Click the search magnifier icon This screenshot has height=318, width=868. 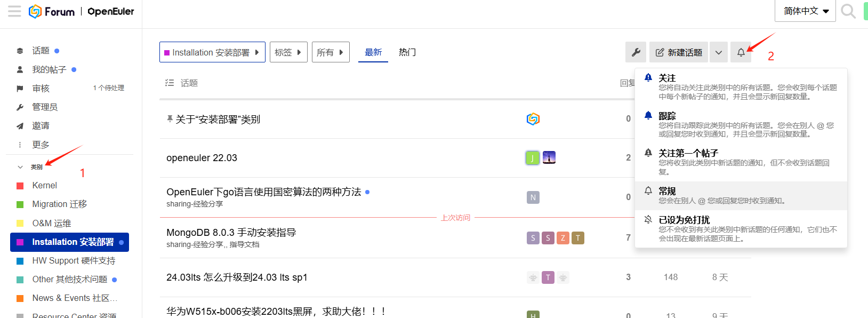[847, 11]
